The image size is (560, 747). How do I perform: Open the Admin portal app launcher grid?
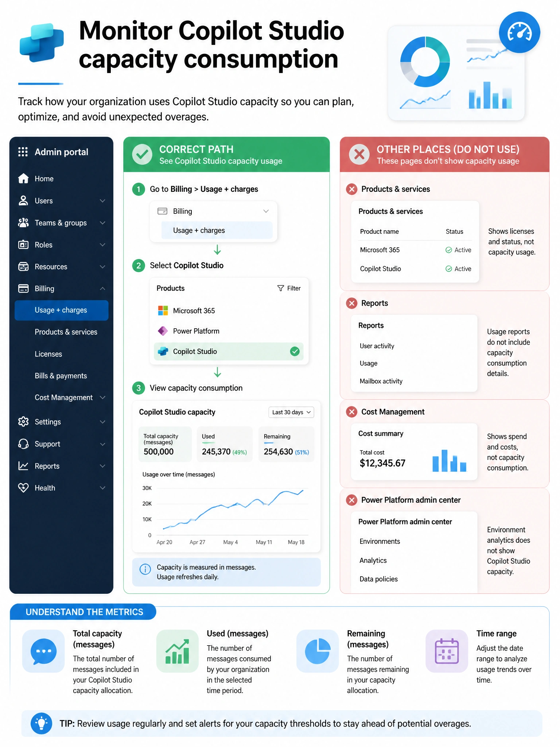coord(23,152)
